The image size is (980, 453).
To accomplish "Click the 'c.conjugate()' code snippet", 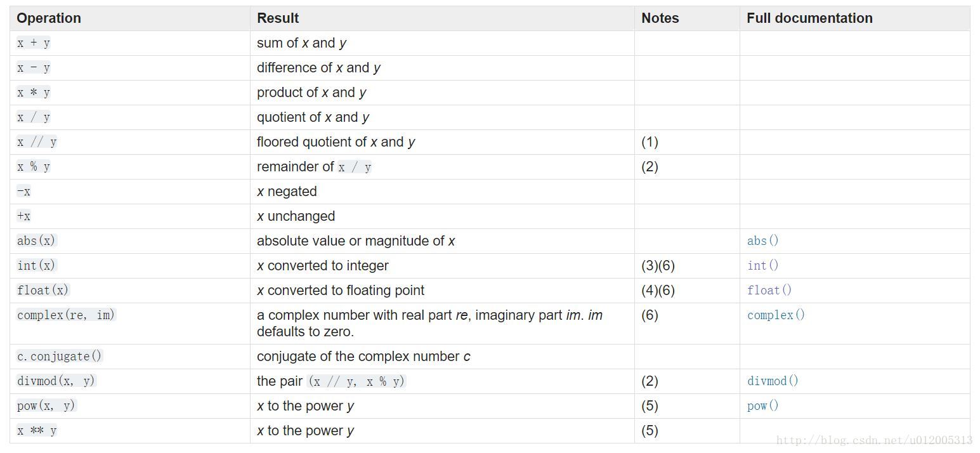I will (x=59, y=357).
